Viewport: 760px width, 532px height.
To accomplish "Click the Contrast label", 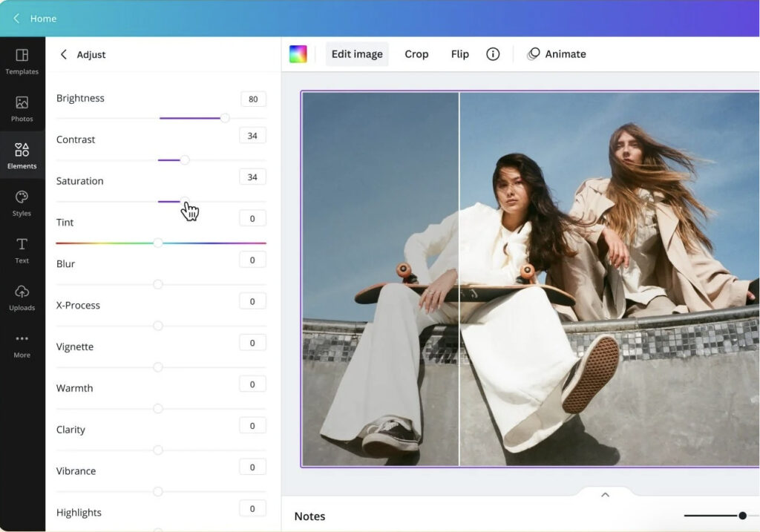I will click(x=76, y=139).
